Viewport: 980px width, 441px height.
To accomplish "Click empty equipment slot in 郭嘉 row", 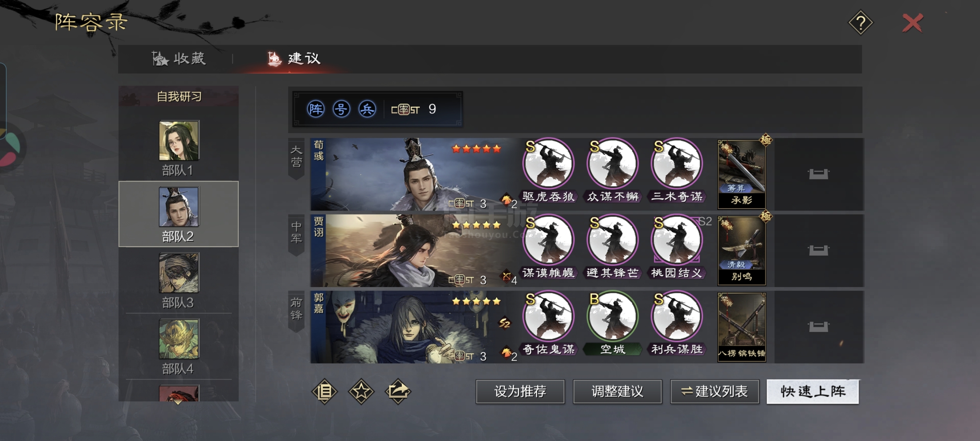I will [x=818, y=327].
